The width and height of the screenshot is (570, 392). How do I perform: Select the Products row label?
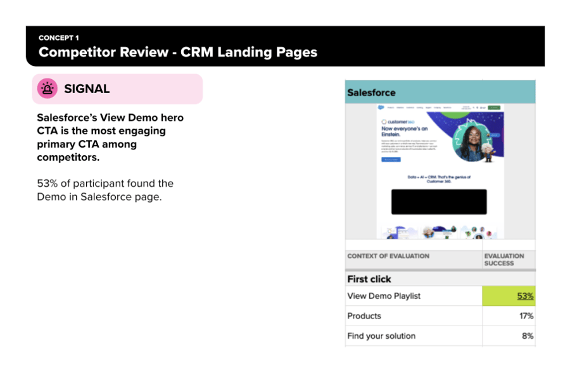(x=364, y=316)
